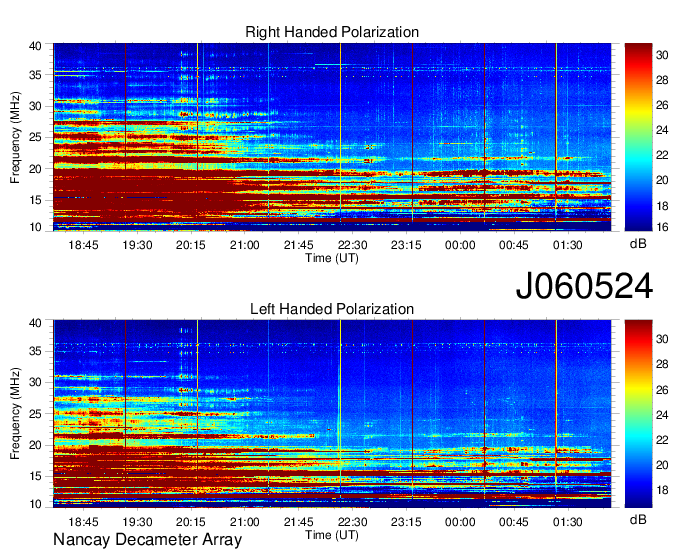The width and height of the screenshot is (680, 552).
Task: Click 01:30 time tick on right-handed plot
Action: 568,245
